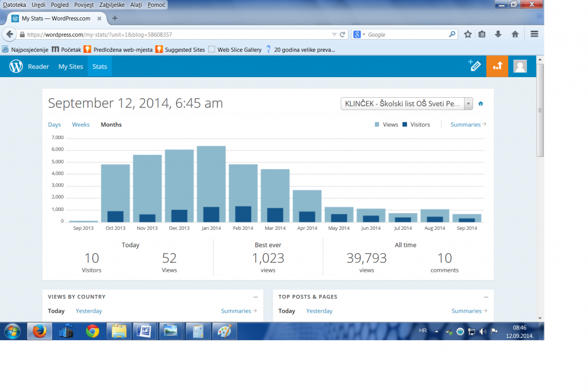Expand the KLINČEK site selector dropdown
The width and height of the screenshot is (588, 392).
(469, 104)
